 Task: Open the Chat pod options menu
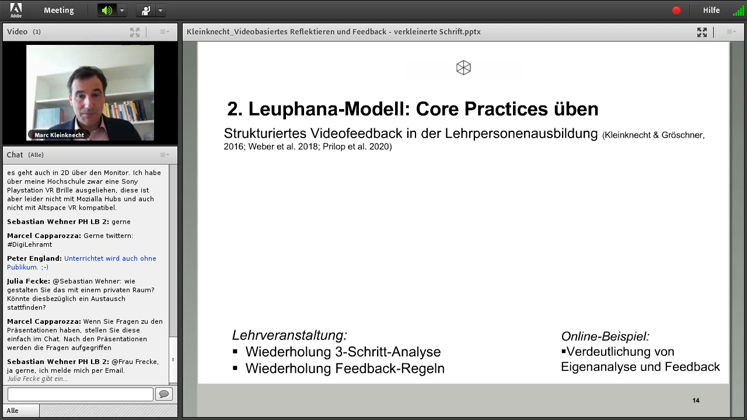point(164,155)
